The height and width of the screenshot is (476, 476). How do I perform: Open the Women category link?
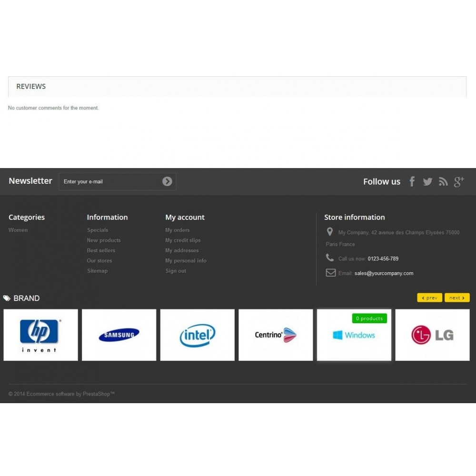(x=18, y=230)
